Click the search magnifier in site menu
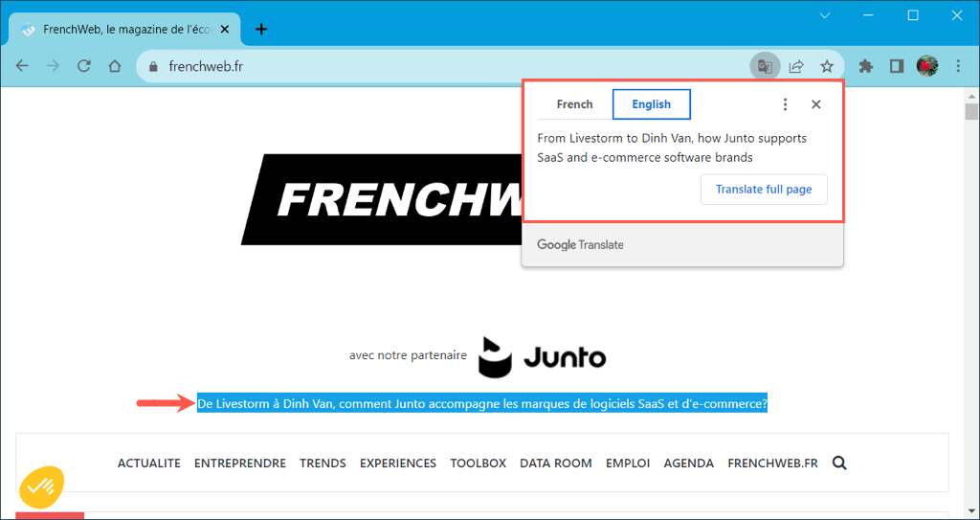Viewport: 980px width, 520px height. pyautogui.click(x=839, y=463)
